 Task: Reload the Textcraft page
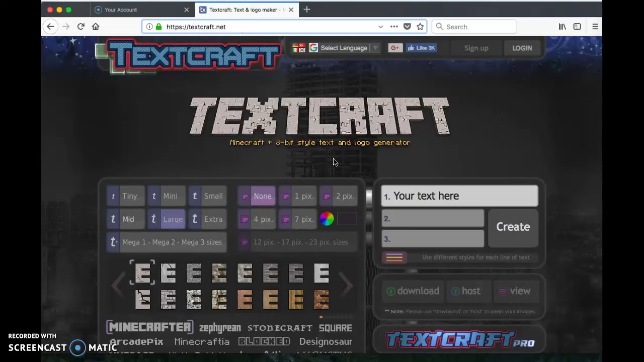pos(80,27)
